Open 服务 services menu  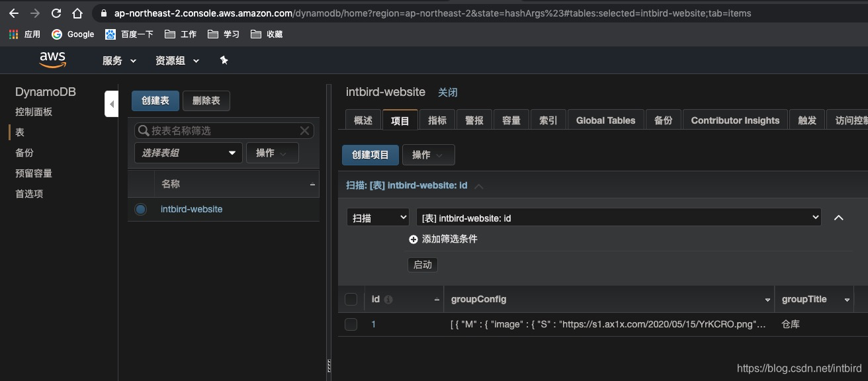[x=119, y=60]
